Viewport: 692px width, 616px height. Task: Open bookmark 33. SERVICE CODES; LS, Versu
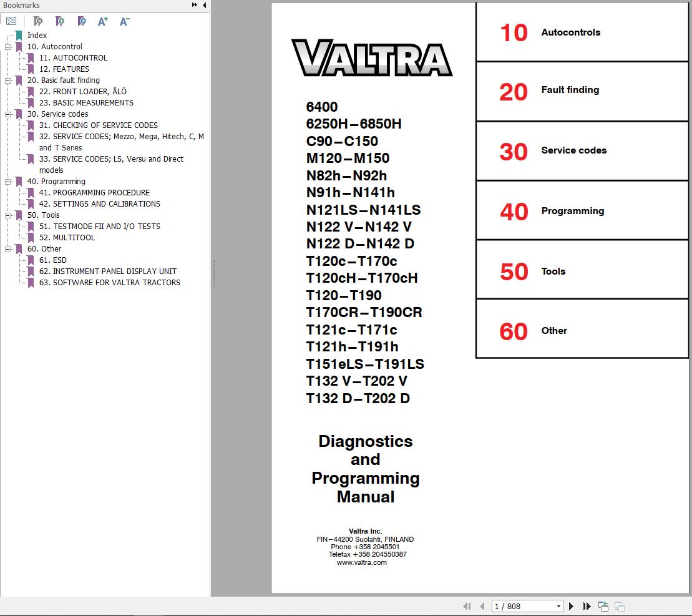click(111, 165)
